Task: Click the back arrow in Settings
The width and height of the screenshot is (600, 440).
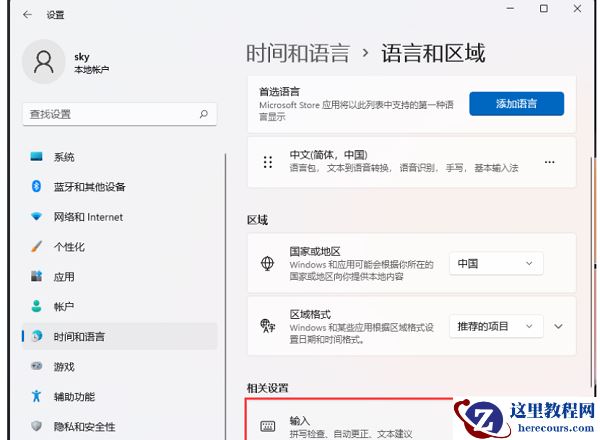Action: point(27,15)
